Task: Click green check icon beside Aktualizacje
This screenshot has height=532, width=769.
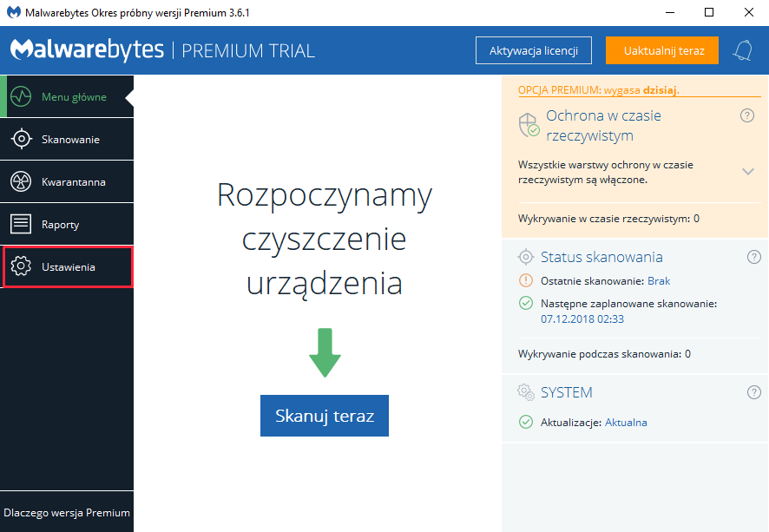Action: click(x=526, y=422)
